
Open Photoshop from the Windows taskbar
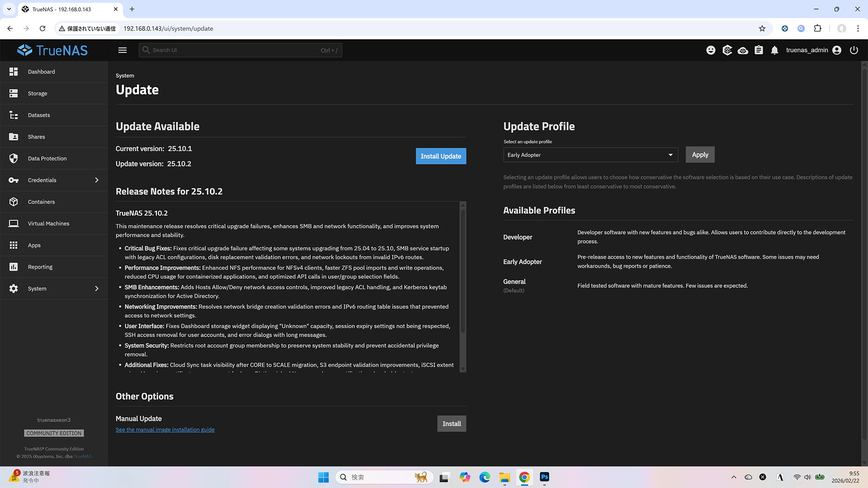[544, 477]
